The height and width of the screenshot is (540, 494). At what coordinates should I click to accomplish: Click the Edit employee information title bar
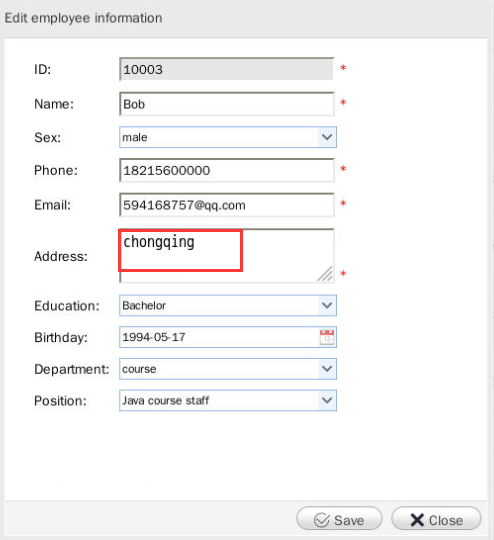[246, 18]
